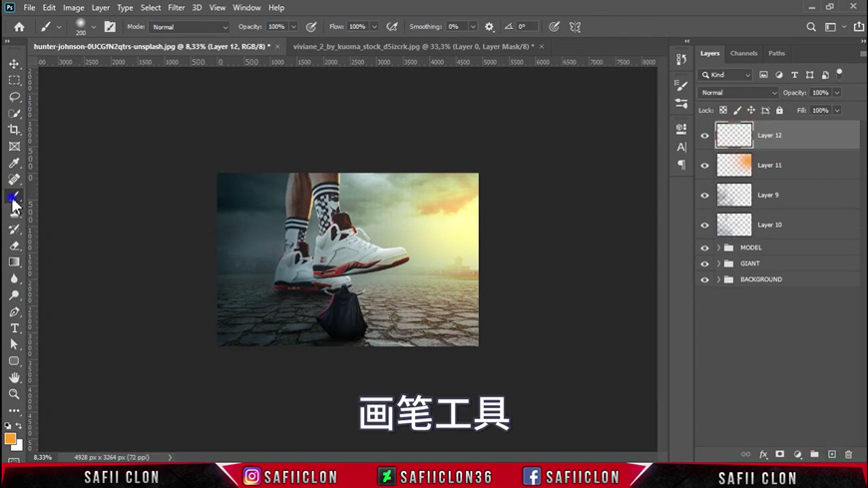The width and height of the screenshot is (868, 488).
Task: Select the Blur tool
Action: [x=14, y=278]
